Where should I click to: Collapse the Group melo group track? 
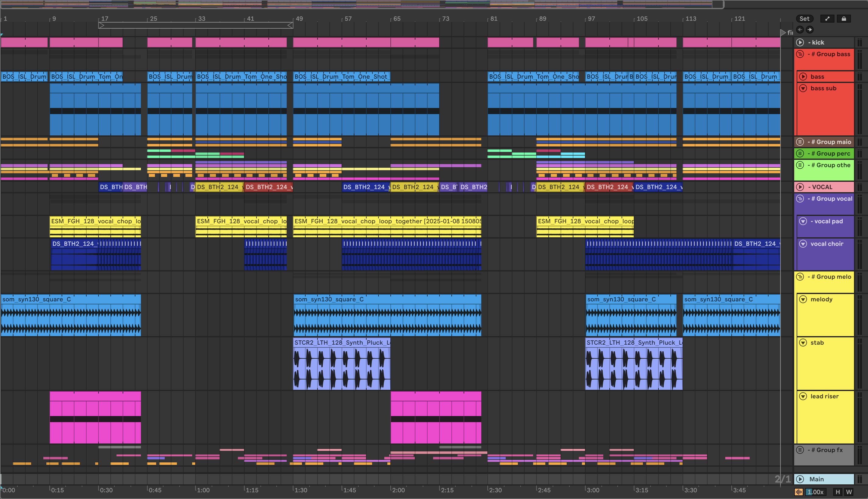pos(800,277)
